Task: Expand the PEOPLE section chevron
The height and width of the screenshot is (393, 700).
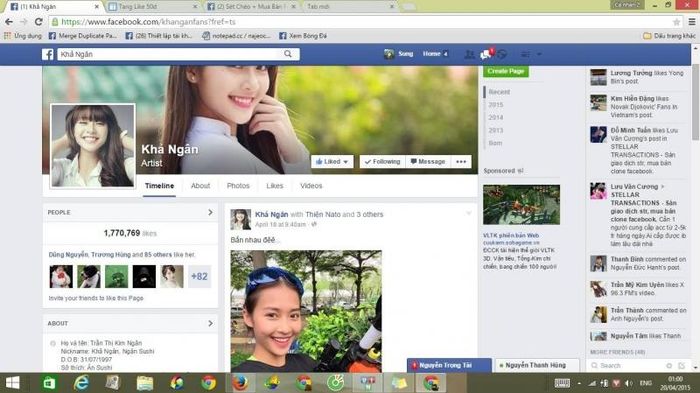Action: [210, 213]
